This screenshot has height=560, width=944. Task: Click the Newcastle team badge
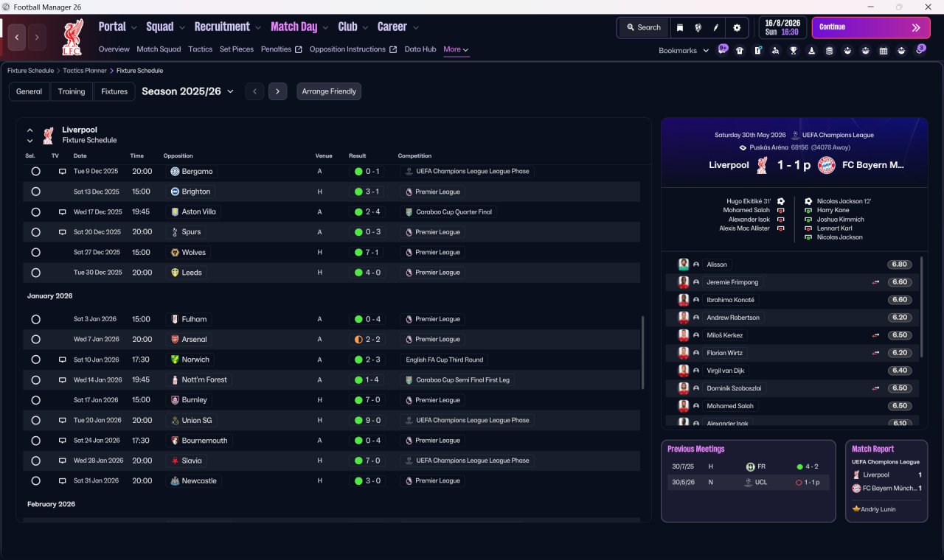(175, 480)
